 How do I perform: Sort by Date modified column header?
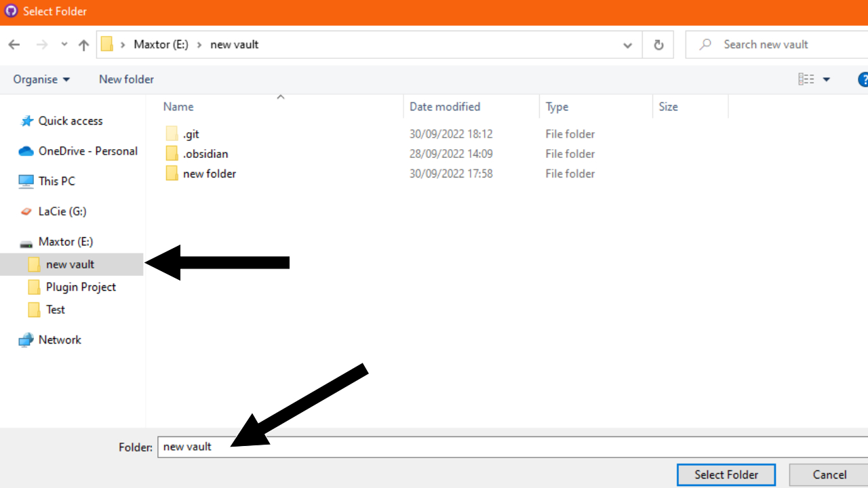(x=445, y=106)
